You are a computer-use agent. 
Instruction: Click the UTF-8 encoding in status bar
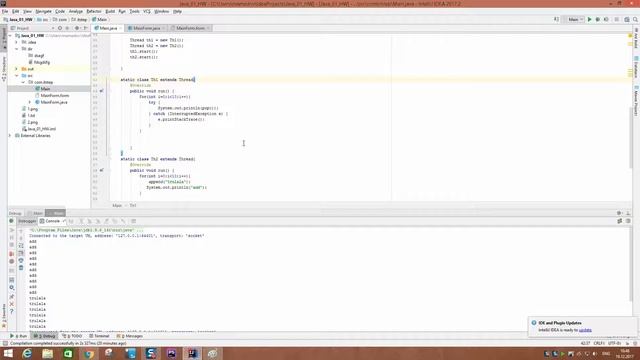[613, 343]
